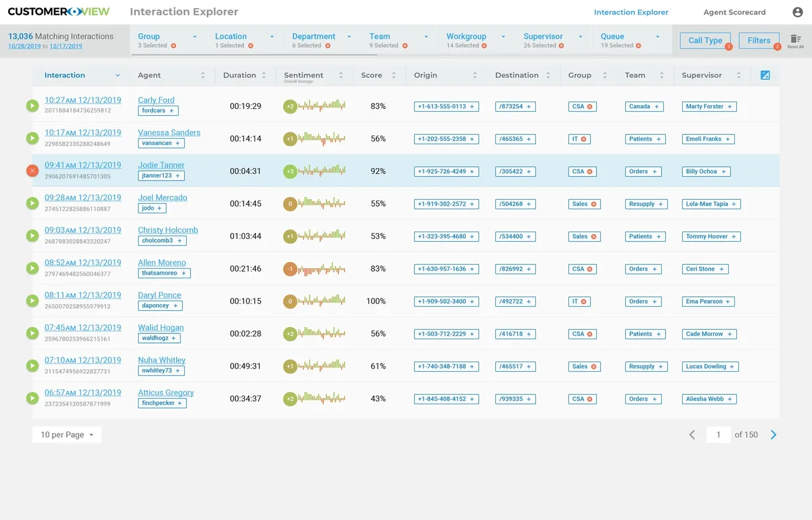Click the CustomerView logo

[59, 12]
